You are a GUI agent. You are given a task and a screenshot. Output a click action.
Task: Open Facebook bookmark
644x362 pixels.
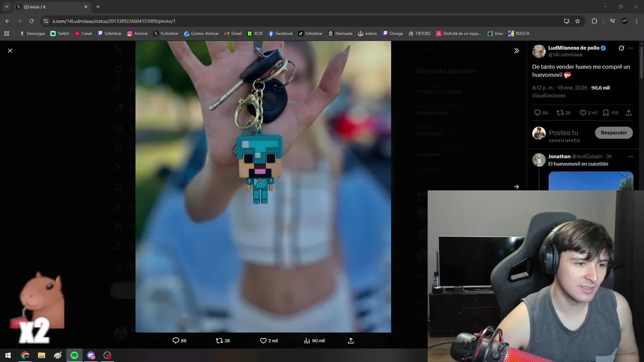pos(280,34)
